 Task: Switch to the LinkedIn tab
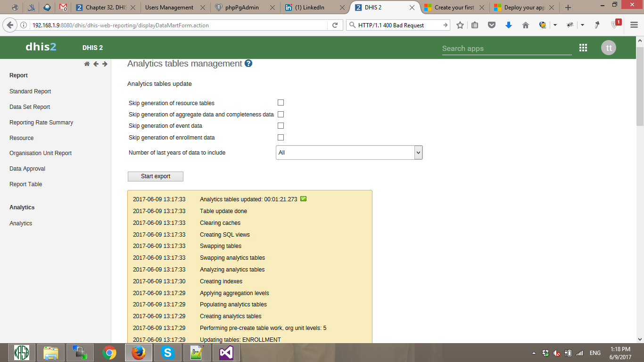pyautogui.click(x=315, y=8)
